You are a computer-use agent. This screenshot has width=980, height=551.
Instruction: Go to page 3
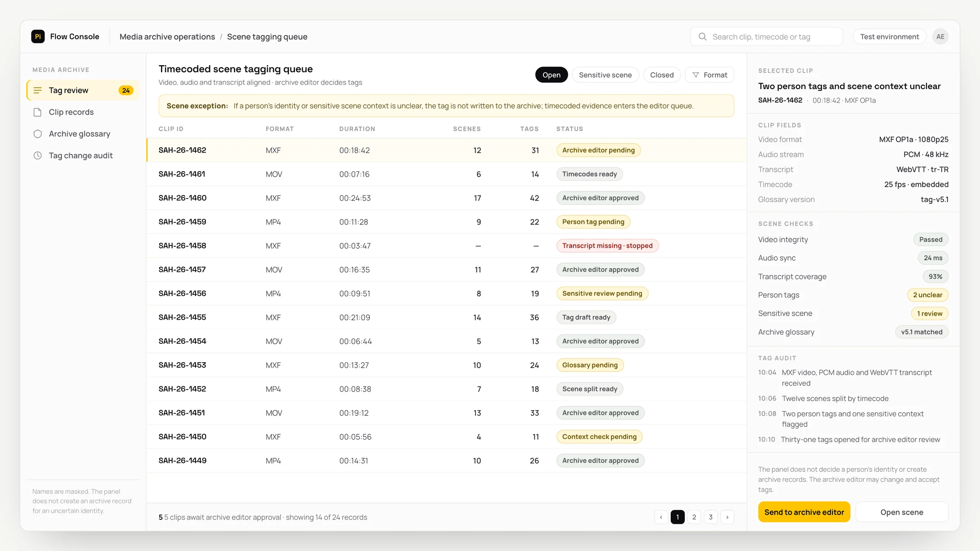tap(710, 517)
